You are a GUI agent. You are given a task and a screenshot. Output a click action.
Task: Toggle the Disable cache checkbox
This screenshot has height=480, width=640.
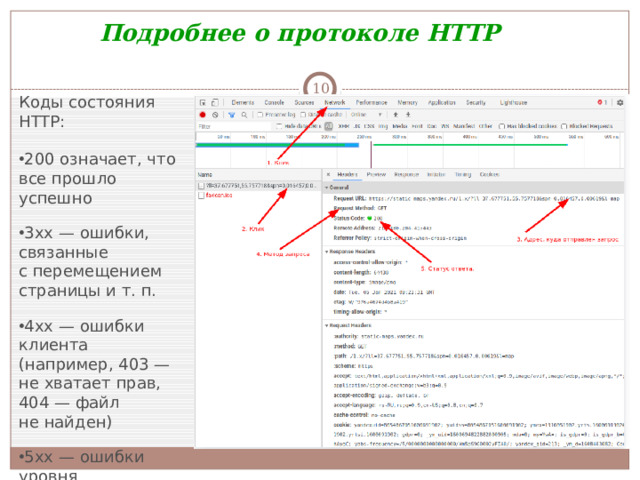click(x=303, y=115)
